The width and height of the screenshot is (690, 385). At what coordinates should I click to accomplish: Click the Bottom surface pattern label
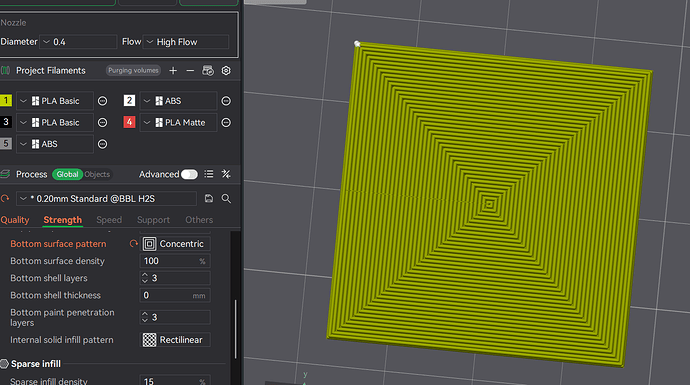(58, 244)
